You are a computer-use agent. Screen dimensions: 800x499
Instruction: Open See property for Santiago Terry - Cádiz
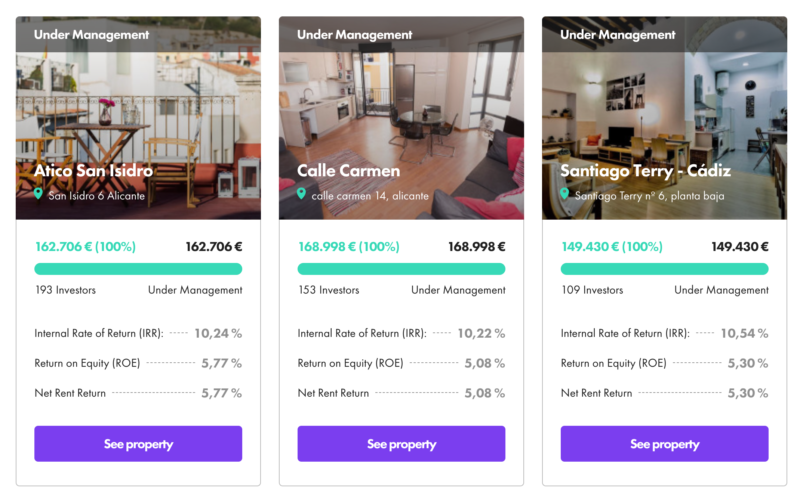(665, 444)
